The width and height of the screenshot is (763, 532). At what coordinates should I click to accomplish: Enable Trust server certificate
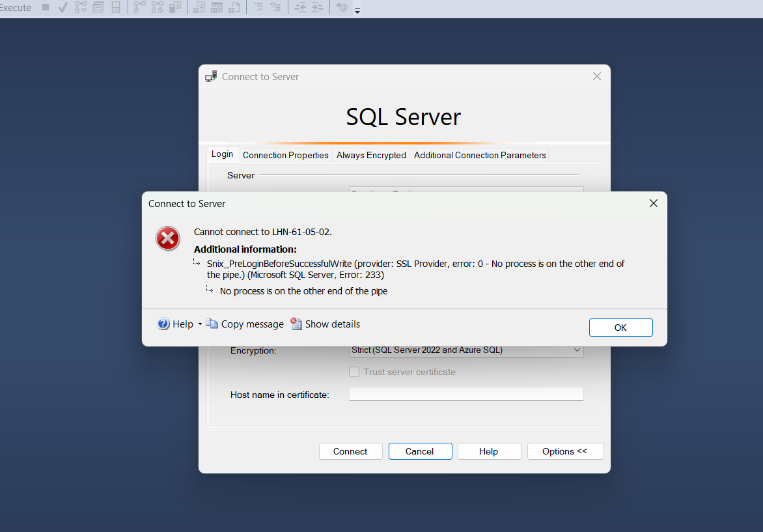coord(354,372)
